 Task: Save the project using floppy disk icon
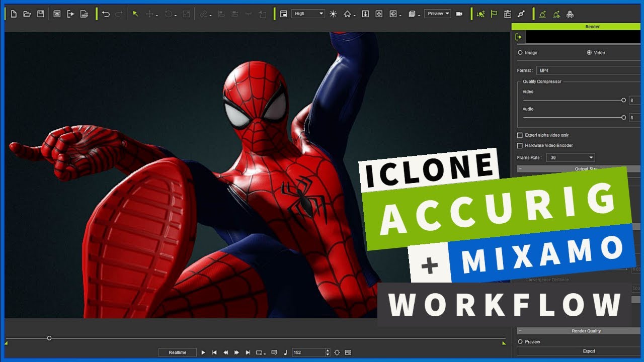coord(41,14)
